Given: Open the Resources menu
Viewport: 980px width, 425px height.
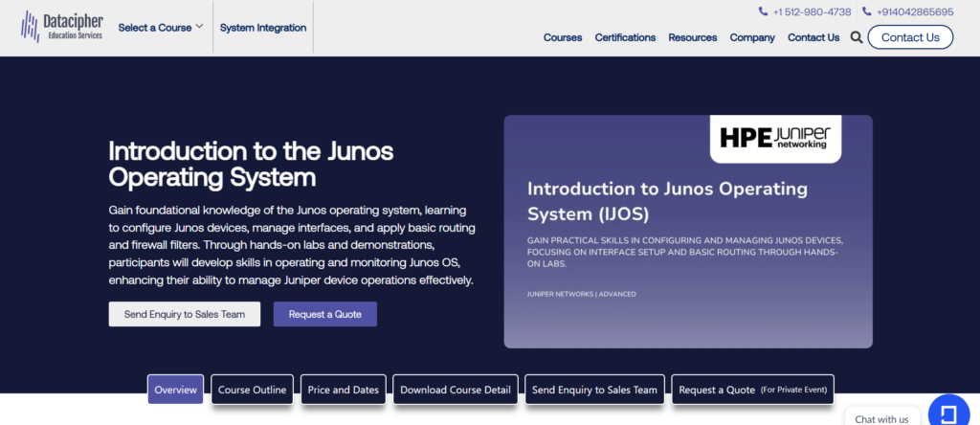Looking at the screenshot, I should coord(693,37).
